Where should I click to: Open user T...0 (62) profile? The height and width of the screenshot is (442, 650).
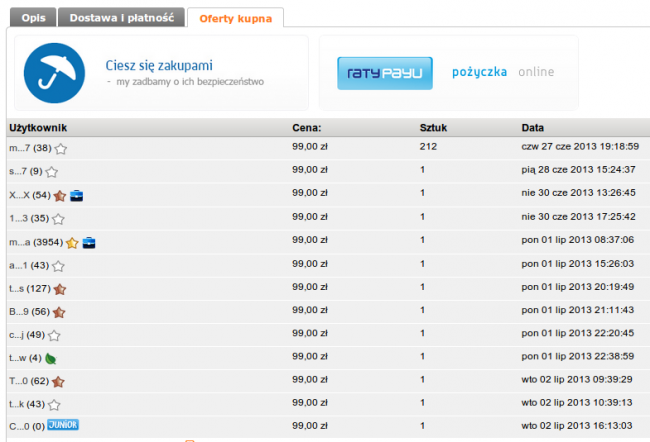click(x=29, y=381)
